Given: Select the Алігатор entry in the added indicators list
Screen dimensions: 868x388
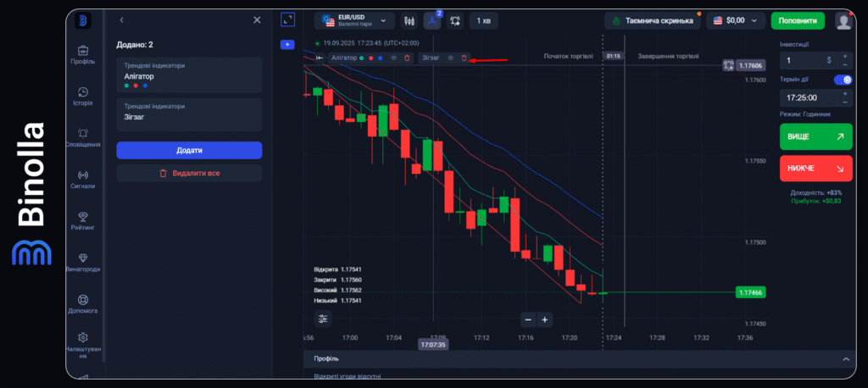Looking at the screenshot, I should [189, 75].
